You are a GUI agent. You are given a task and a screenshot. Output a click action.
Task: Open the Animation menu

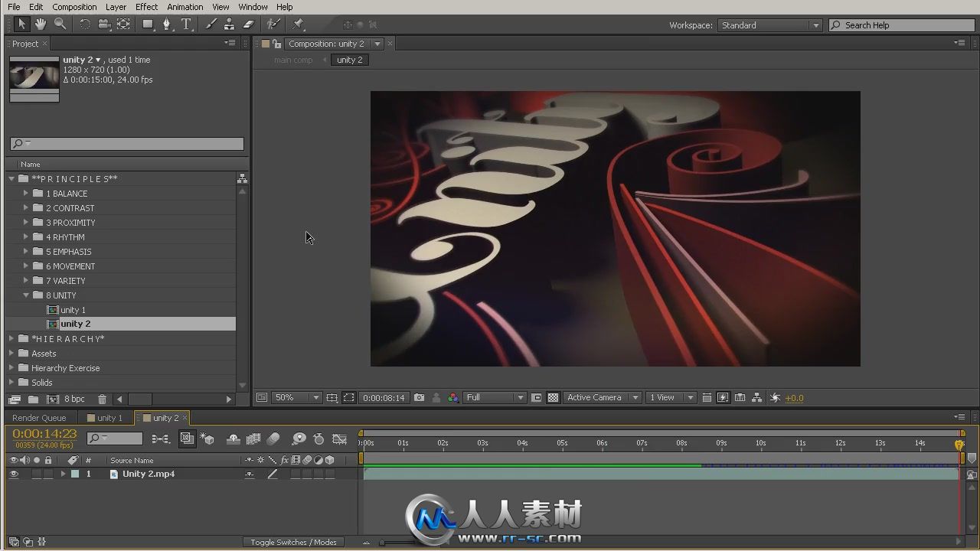(185, 7)
